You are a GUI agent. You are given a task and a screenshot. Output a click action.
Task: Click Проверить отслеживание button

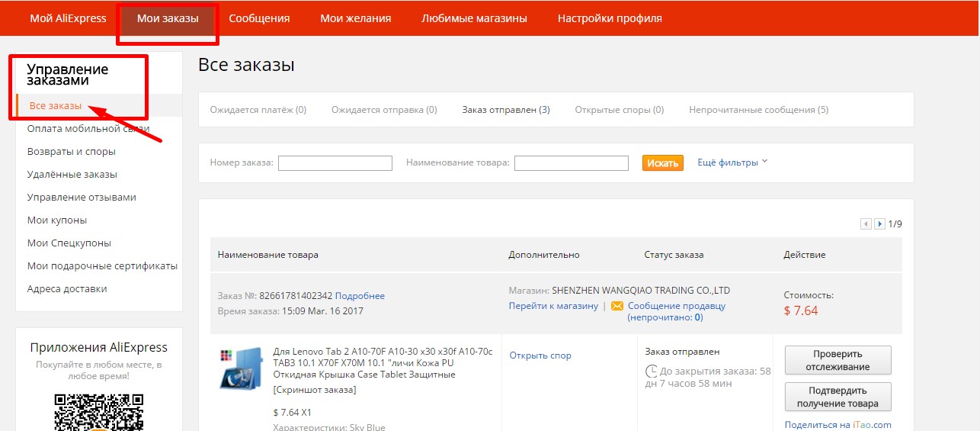point(837,360)
